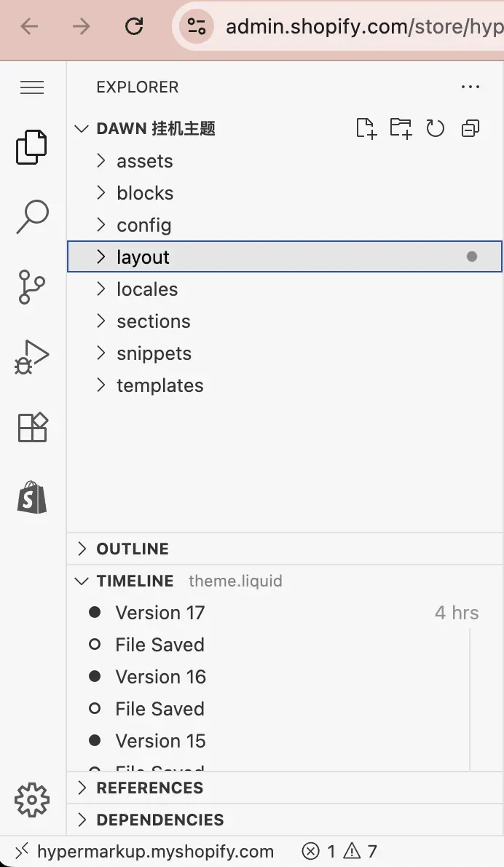Open the Search magnifier in activity bar
This screenshot has width=504, height=867.
click(32, 217)
